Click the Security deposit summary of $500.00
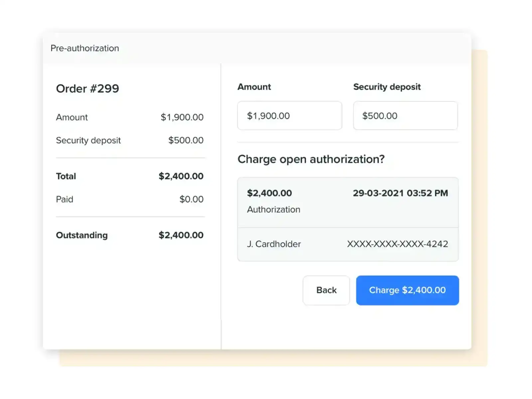This screenshot has width=532, height=399. click(x=129, y=140)
